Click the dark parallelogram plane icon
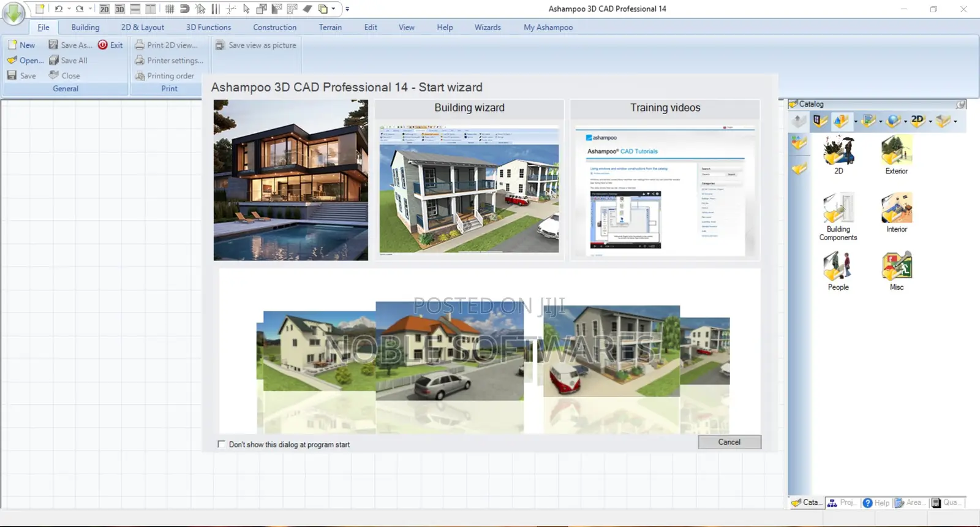Image resolution: width=980 pixels, height=527 pixels. 307,9
